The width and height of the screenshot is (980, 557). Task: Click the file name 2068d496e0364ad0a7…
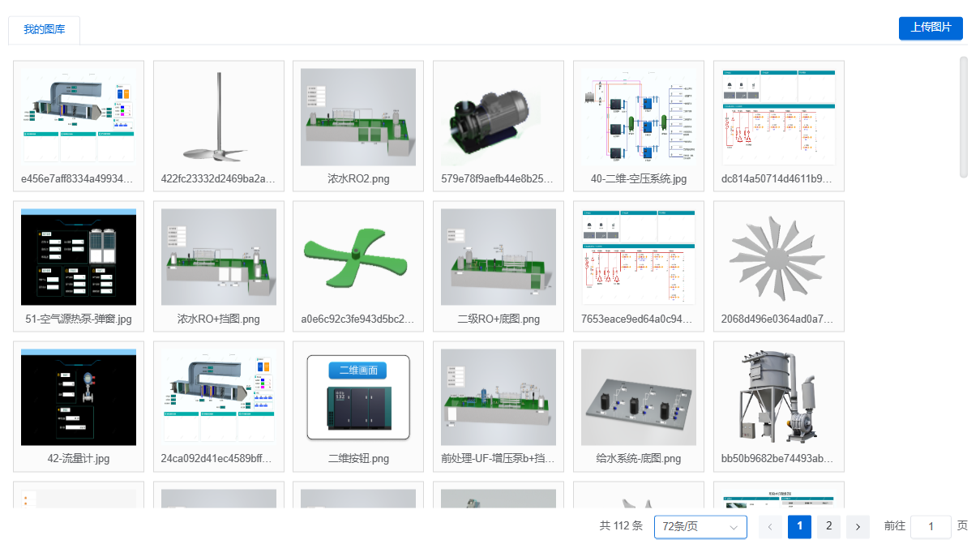[x=779, y=319]
